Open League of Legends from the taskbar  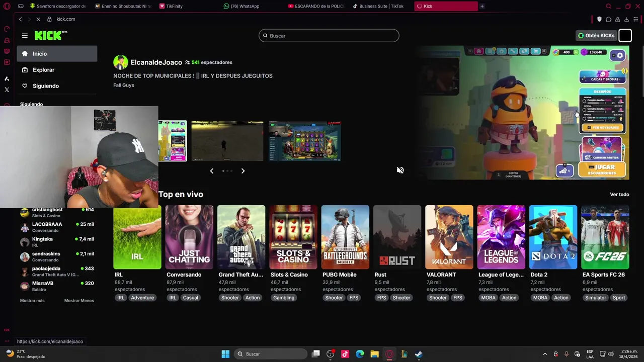coord(404,354)
